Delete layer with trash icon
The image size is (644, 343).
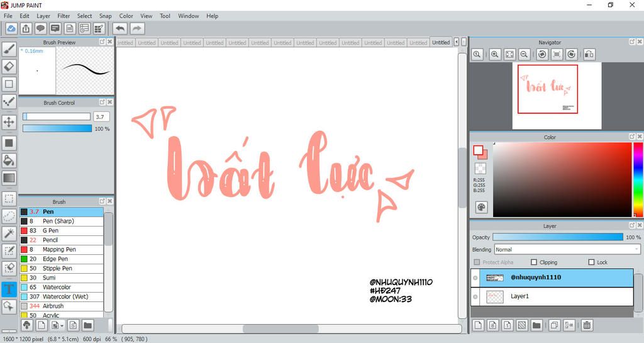[x=587, y=325]
